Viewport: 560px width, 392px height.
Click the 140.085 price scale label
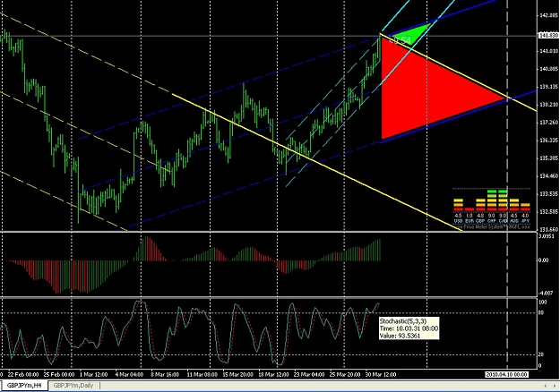click(548, 69)
